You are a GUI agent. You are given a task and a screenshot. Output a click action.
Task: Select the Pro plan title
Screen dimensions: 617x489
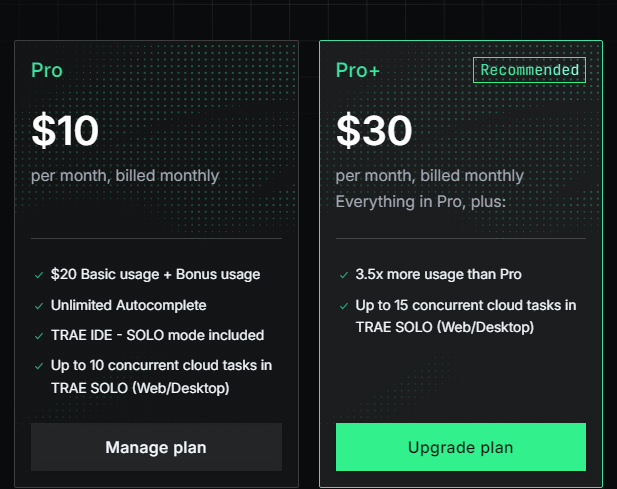coord(47,71)
